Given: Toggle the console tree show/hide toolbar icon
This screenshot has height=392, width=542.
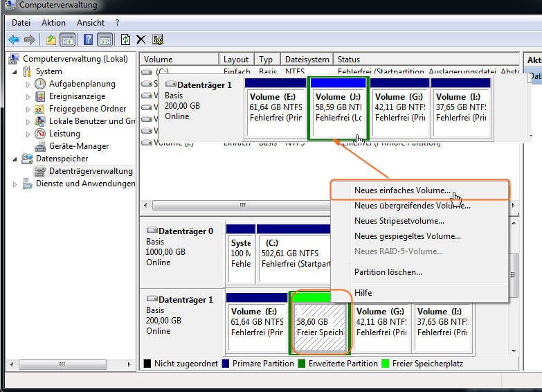Looking at the screenshot, I should 68,39.
